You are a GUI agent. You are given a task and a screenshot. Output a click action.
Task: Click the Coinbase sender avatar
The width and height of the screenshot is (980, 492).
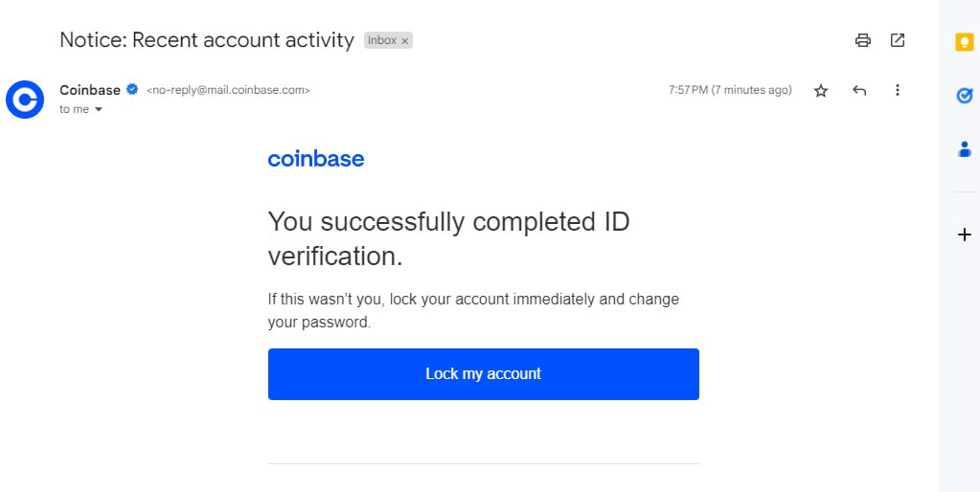point(25,100)
